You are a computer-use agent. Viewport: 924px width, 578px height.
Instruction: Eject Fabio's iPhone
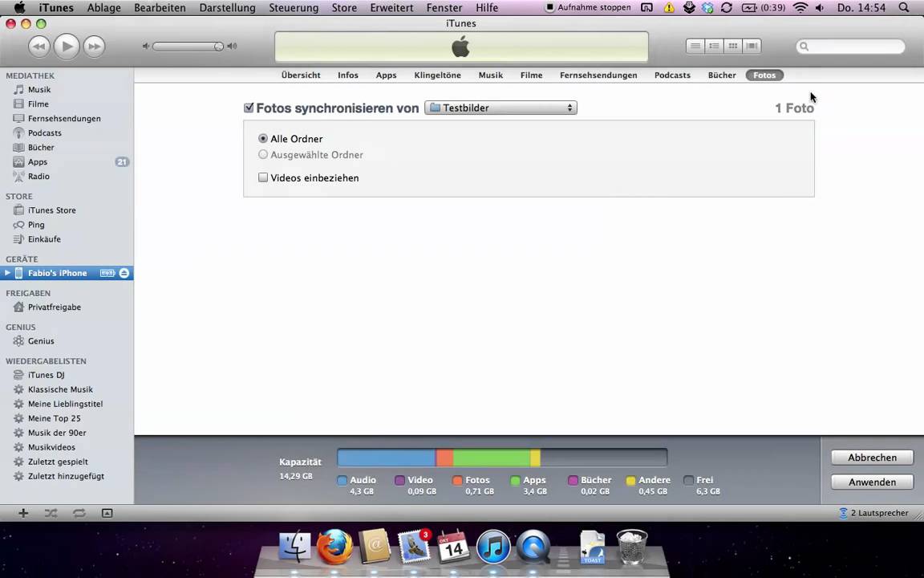(124, 273)
